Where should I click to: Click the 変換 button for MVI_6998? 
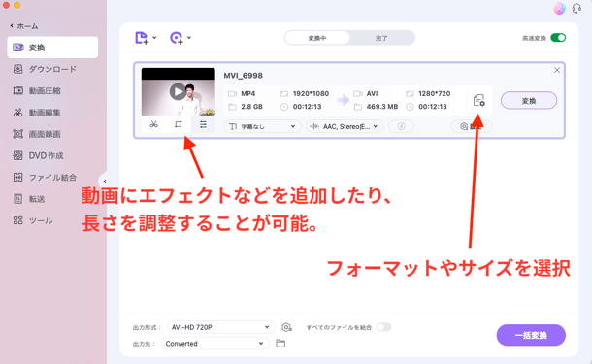[x=529, y=101]
